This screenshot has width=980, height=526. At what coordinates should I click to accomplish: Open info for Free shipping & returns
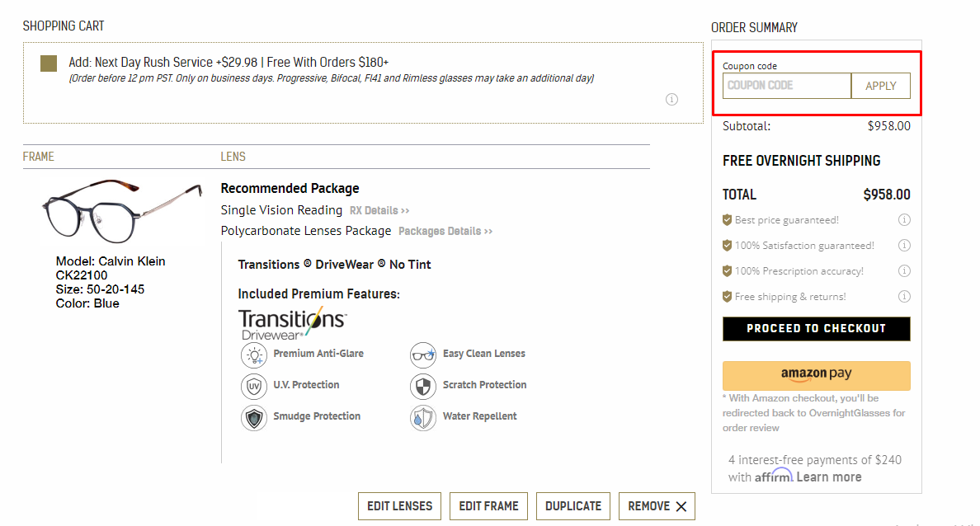coord(904,297)
